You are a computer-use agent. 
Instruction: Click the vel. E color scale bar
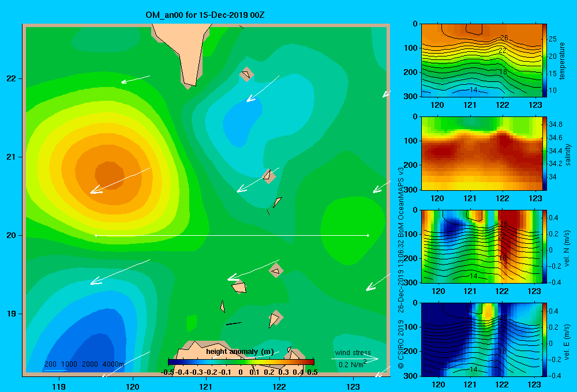pos(545,340)
